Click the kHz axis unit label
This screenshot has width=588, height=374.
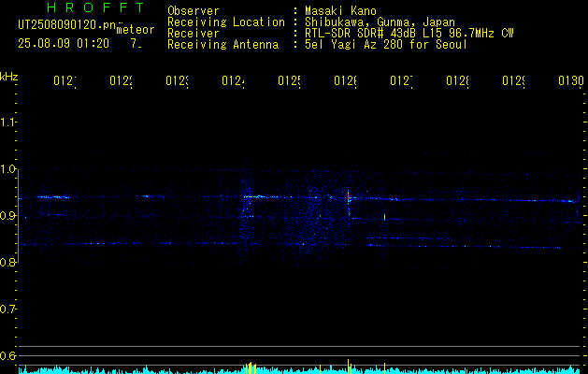click(8, 77)
